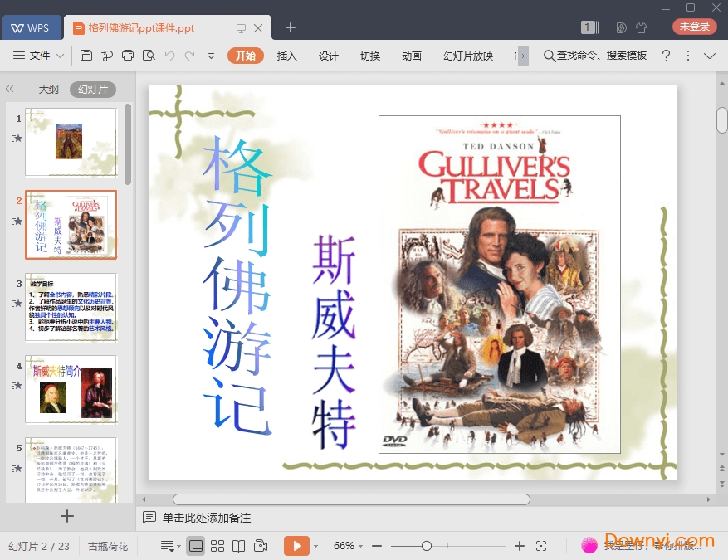This screenshot has width=728, height=560.
Task: Open reading view using the book icon
Action: (x=240, y=545)
